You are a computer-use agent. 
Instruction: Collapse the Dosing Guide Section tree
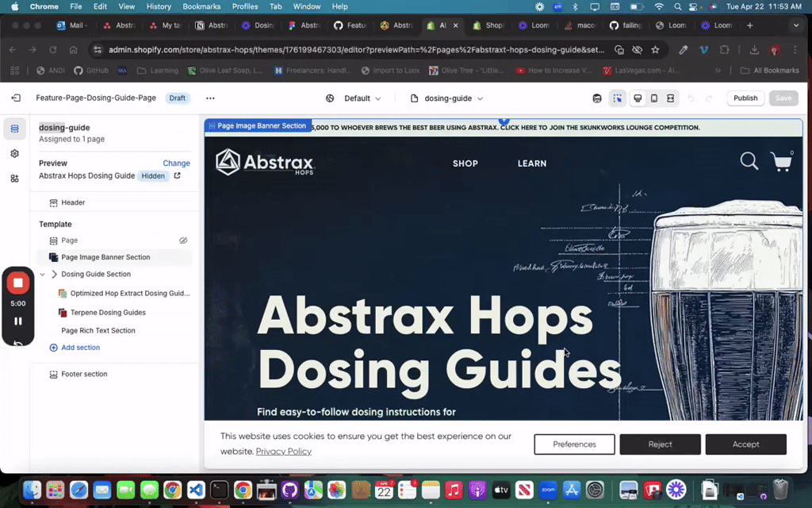click(x=43, y=274)
